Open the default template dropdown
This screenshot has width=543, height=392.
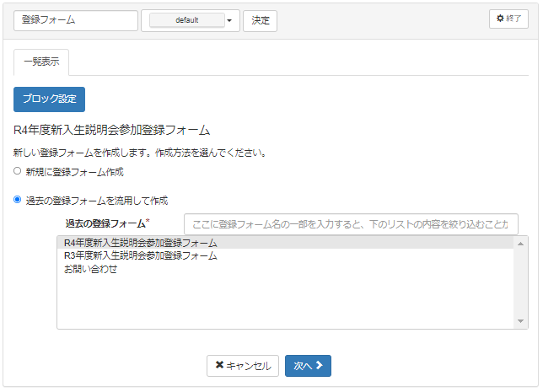pyautogui.click(x=187, y=20)
